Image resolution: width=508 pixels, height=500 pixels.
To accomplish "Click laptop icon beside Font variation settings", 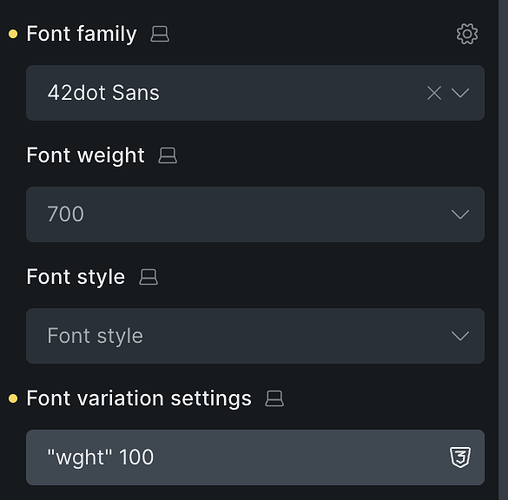I will (x=274, y=399).
